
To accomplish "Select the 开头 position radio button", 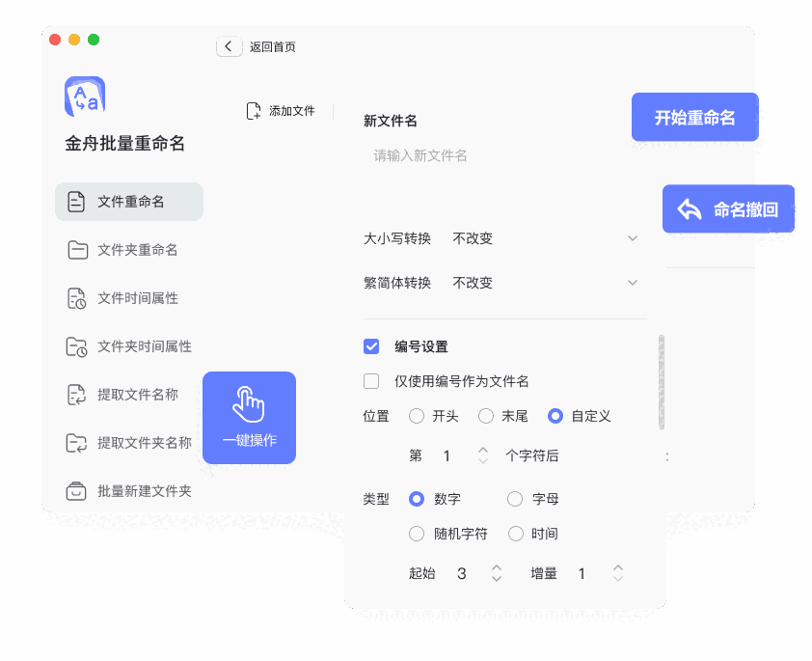I will click(416, 416).
